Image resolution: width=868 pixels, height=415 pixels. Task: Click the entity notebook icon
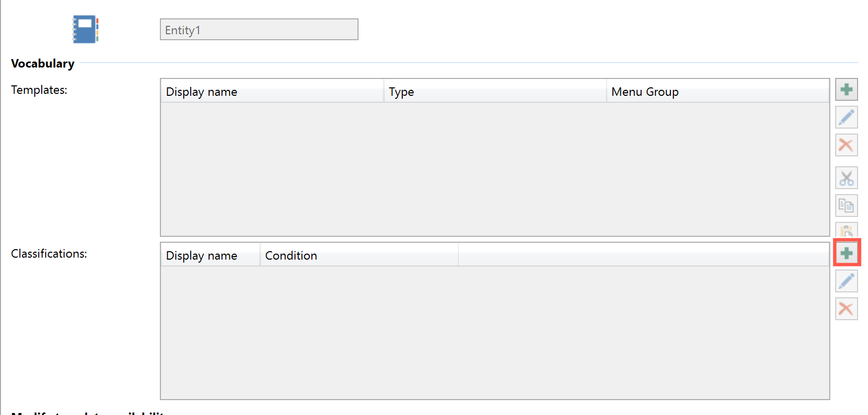(x=85, y=29)
